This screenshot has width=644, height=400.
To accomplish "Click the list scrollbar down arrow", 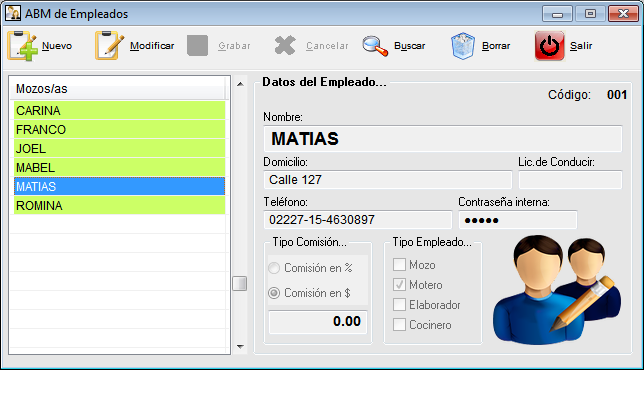I will click(x=240, y=347).
